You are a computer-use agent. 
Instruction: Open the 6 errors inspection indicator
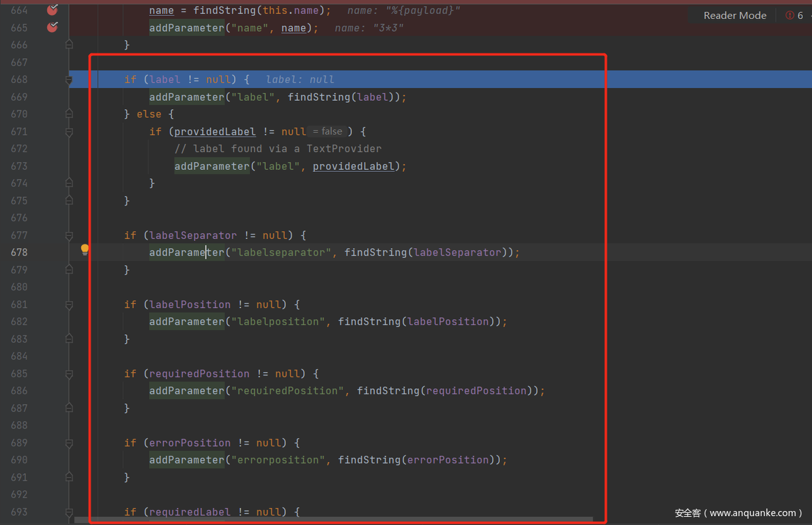(x=794, y=15)
